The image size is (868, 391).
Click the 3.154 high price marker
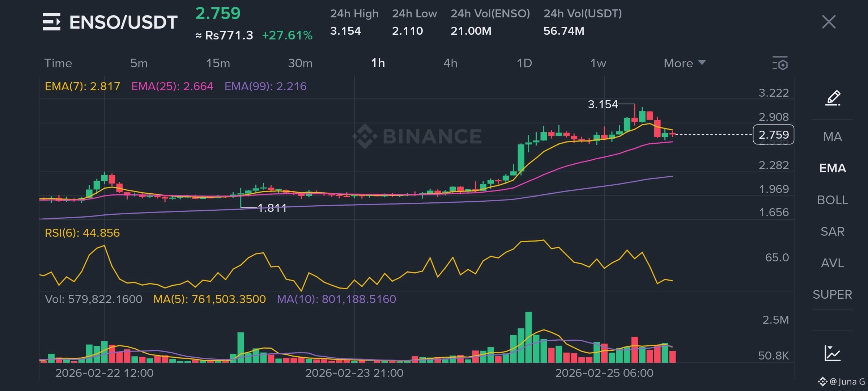pyautogui.click(x=603, y=105)
